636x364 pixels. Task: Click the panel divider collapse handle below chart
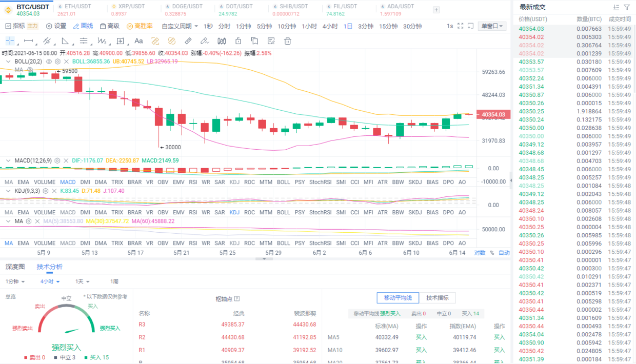click(x=264, y=258)
